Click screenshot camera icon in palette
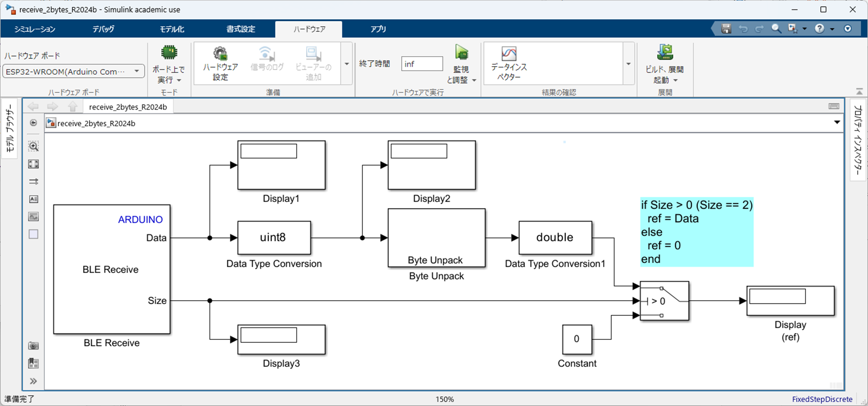The height and width of the screenshot is (406, 868). tap(33, 346)
